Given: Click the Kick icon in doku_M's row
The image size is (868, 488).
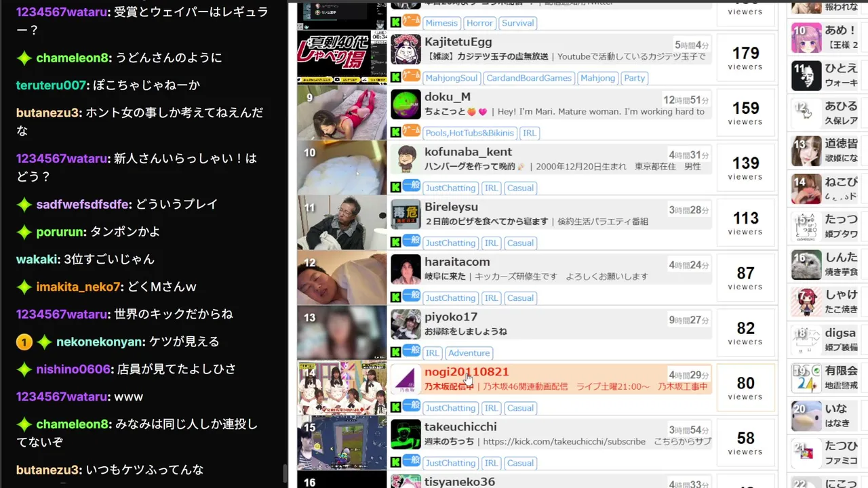Looking at the screenshot, I should pos(395,132).
